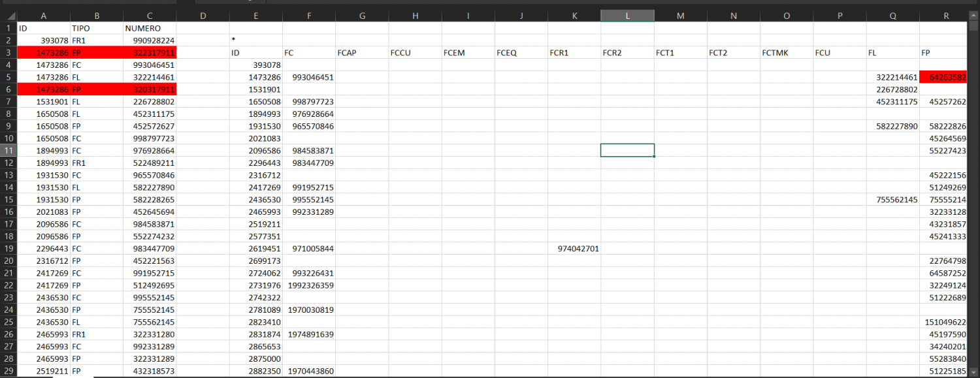Click cell containing 1970030819

(x=309, y=309)
